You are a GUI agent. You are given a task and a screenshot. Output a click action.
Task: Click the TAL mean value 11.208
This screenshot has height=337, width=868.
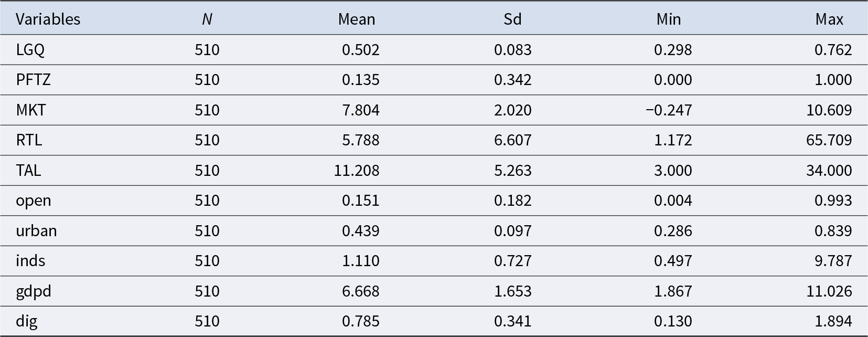click(357, 171)
